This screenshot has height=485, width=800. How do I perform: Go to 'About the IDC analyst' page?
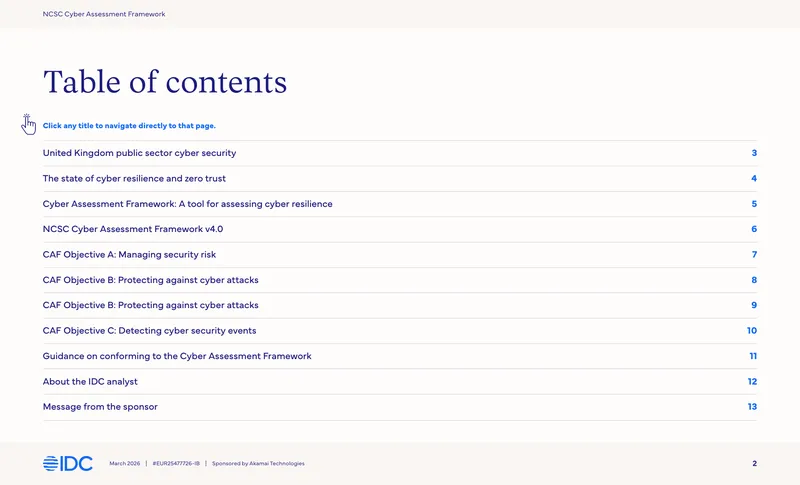[x=90, y=381]
